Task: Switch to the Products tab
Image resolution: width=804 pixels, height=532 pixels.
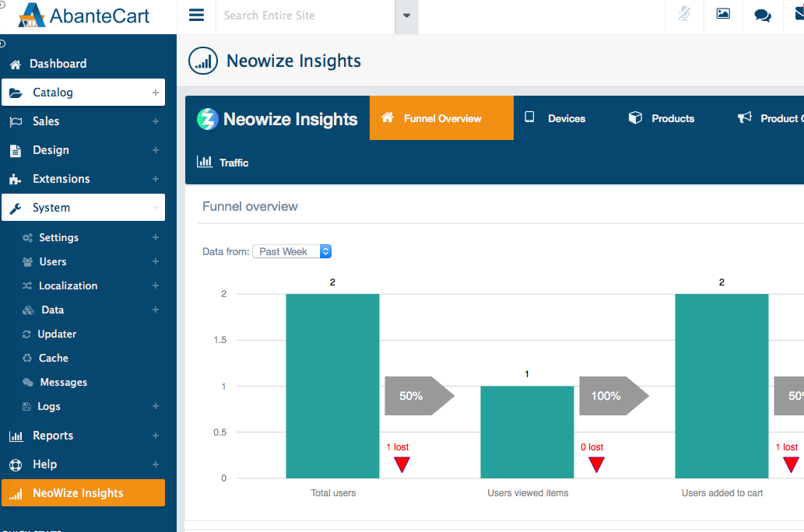Action: pyautogui.click(x=662, y=118)
